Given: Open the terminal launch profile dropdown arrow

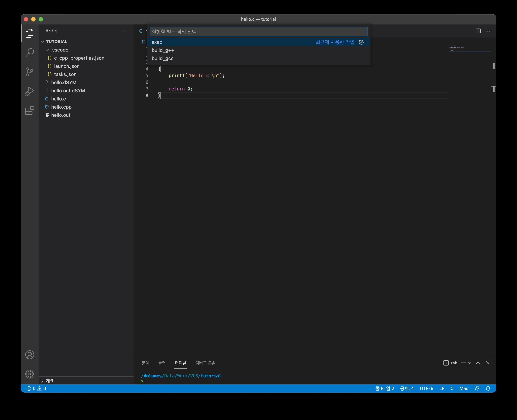Looking at the screenshot, I should pyautogui.click(x=470, y=363).
